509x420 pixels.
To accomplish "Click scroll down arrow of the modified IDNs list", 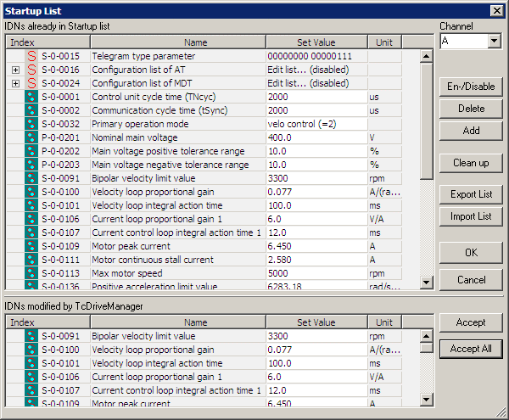I will click(426, 400).
